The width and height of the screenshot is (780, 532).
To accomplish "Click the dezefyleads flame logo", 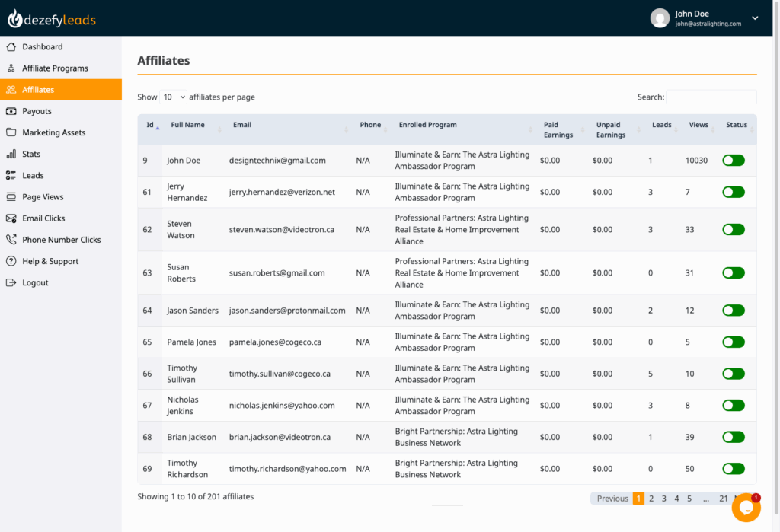I will [x=14, y=18].
